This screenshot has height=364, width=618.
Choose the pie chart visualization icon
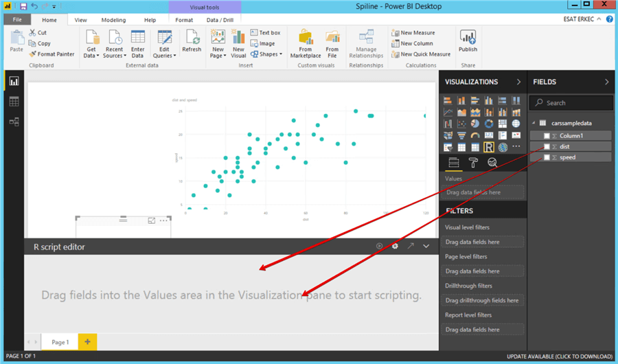pos(476,124)
